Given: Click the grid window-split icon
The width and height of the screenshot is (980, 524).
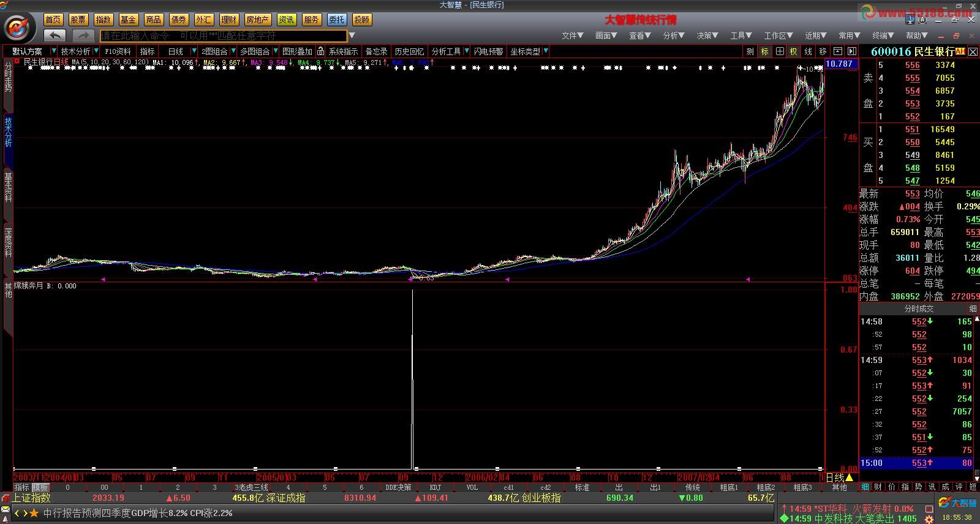Looking at the screenshot, I should pos(779,51).
